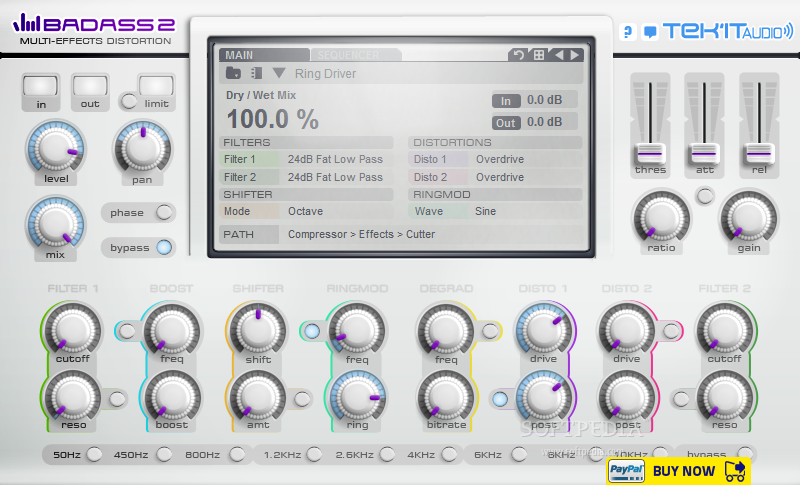Expand the Ring Driver preset dropdown arrow
Screen dimensions: 800x485
tap(279, 73)
